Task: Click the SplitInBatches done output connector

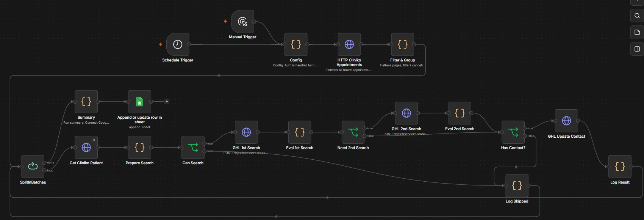Action: pos(44,163)
